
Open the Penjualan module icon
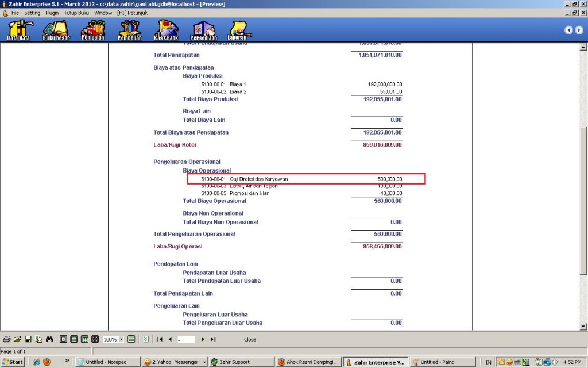[93, 30]
